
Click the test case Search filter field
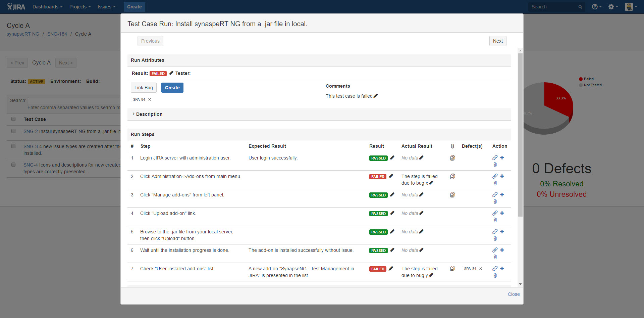[74, 100]
